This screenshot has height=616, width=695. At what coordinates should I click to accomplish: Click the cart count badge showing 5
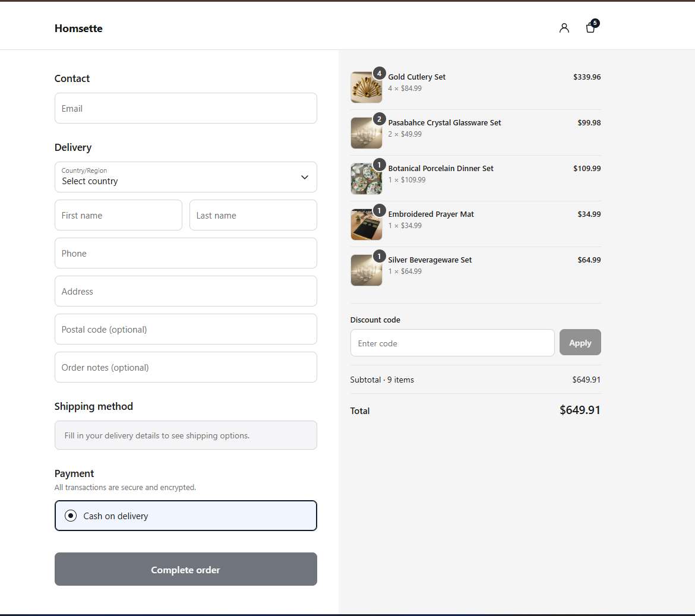click(x=595, y=23)
